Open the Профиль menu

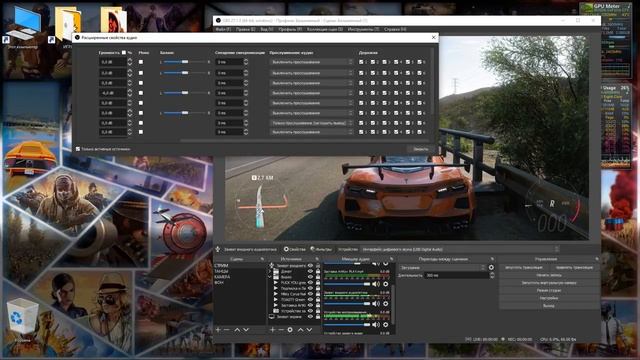(x=290, y=29)
